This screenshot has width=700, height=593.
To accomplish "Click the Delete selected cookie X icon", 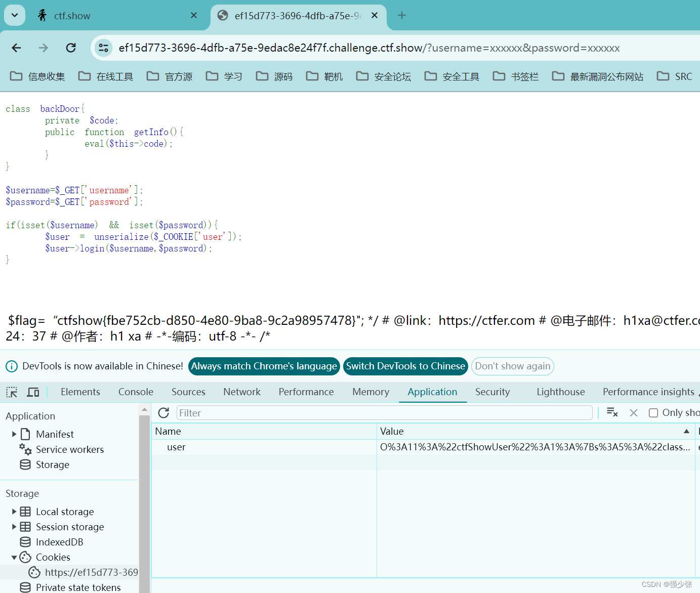I will (x=634, y=413).
